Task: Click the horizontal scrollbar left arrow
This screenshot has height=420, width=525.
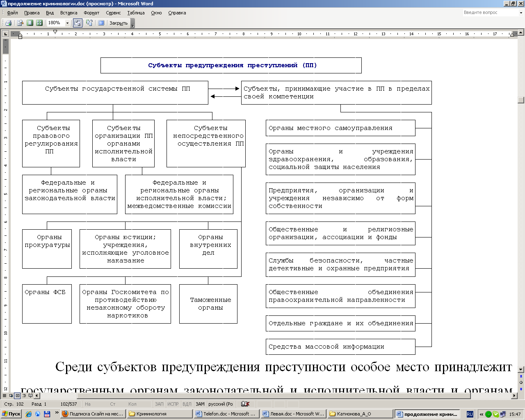Action: tap(37, 396)
